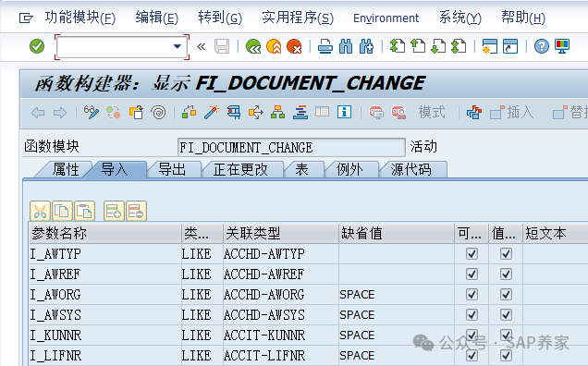
Task: Switch to the 导出 tab
Action: pyautogui.click(x=172, y=169)
